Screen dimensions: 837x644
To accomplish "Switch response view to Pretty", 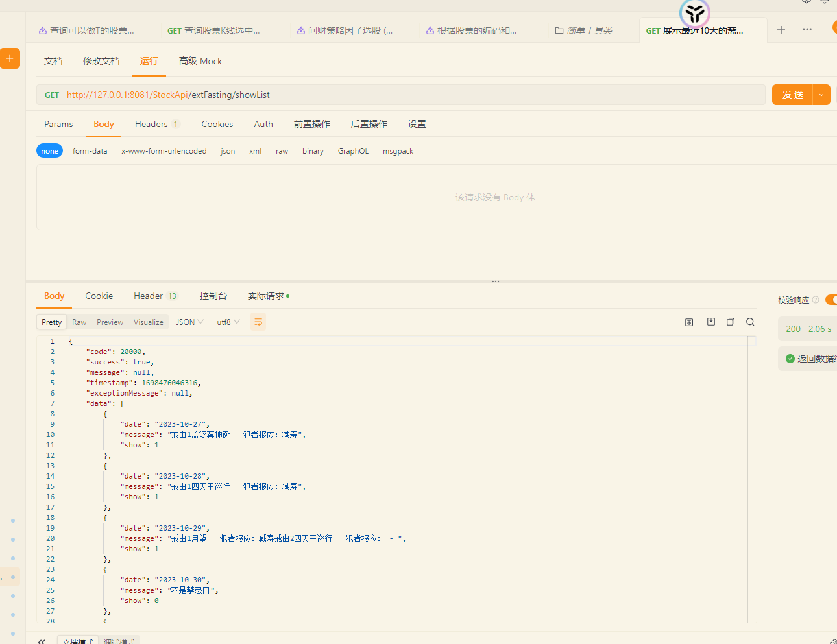I will click(52, 322).
